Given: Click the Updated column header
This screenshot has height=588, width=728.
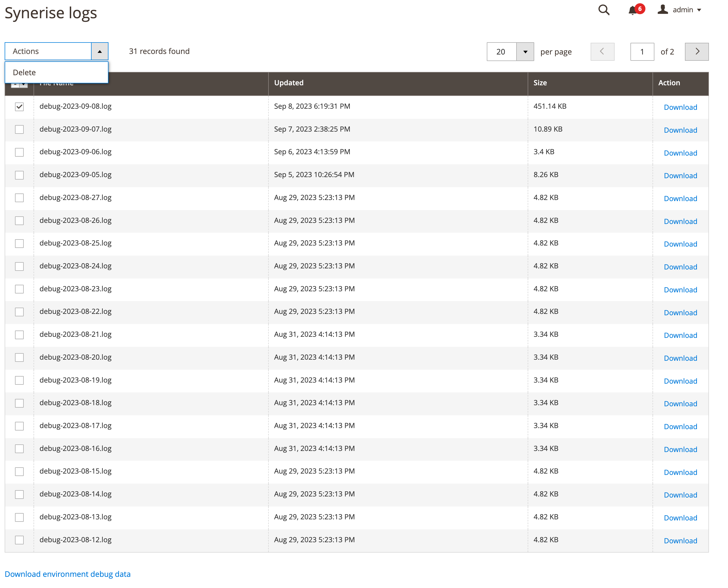Looking at the screenshot, I should 289,83.
